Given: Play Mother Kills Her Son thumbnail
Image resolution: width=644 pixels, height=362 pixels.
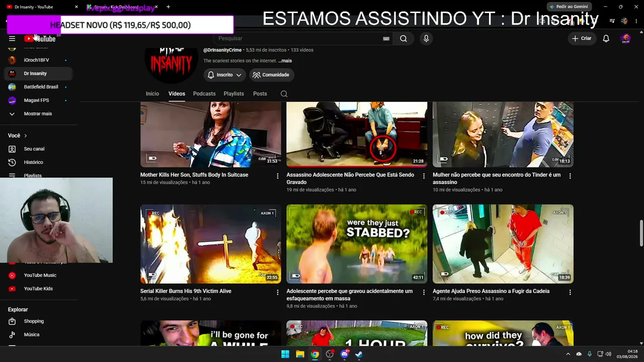Looking at the screenshot, I should click(x=211, y=134).
